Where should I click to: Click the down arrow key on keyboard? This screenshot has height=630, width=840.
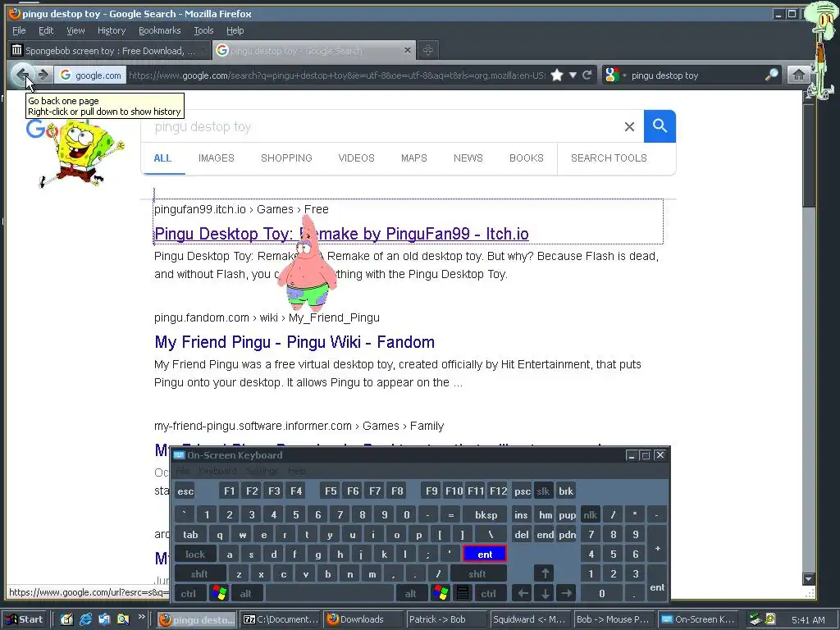coord(545,593)
